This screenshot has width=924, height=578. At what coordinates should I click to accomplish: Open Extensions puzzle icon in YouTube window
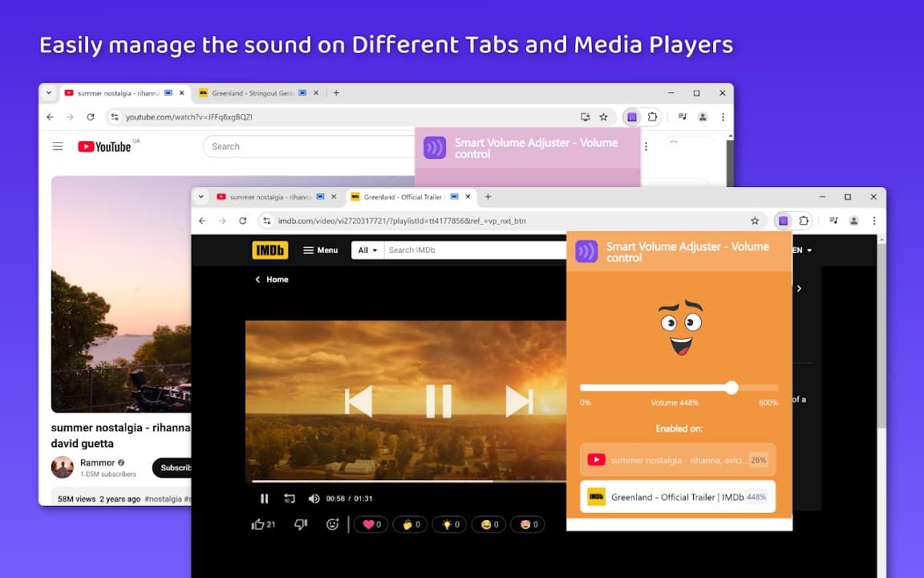click(652, 116)
